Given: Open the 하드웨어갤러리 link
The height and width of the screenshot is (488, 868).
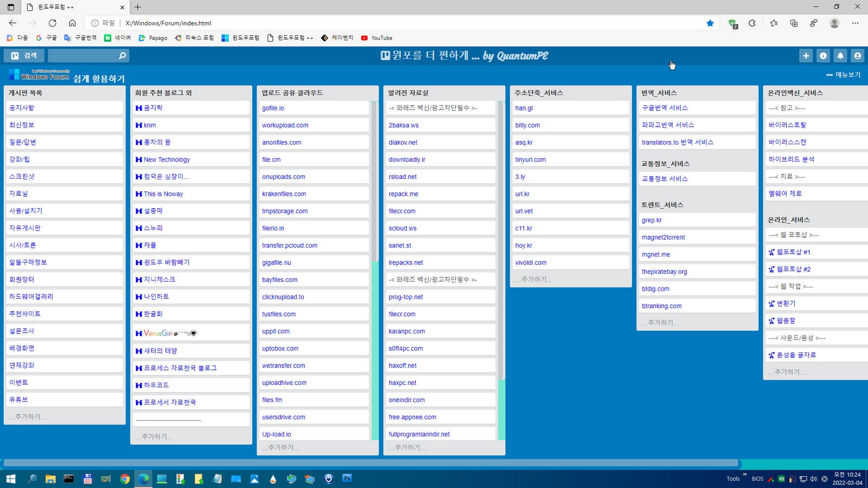Looking at the screenshot, I should point(65,297).
